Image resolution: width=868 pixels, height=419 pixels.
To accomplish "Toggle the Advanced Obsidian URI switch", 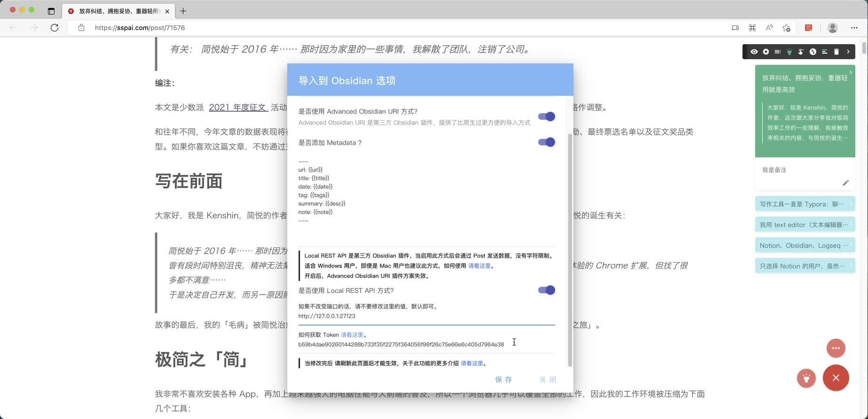I will [546, 116].
